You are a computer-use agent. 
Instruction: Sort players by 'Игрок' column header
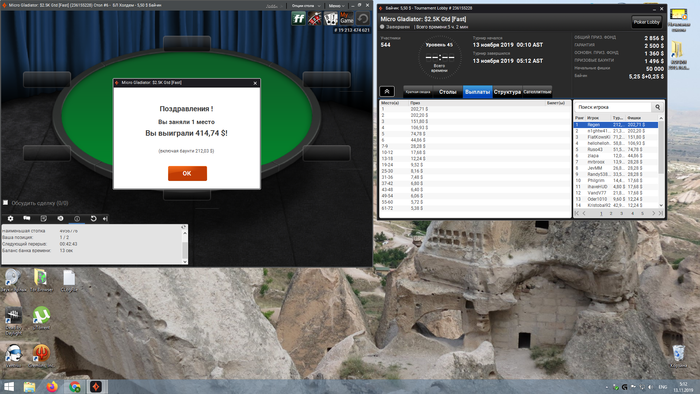(x=598, y=118)
